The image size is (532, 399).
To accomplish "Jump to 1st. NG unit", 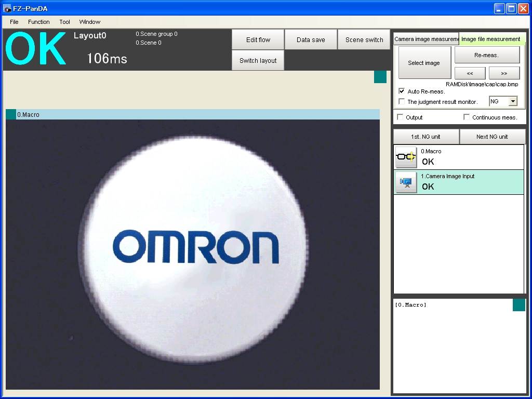I will point(426,137).
